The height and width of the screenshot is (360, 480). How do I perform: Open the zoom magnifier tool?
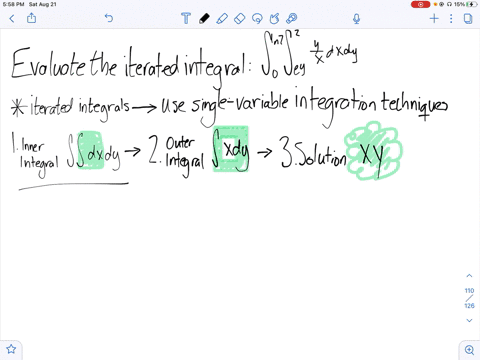(x=469, y=350)
